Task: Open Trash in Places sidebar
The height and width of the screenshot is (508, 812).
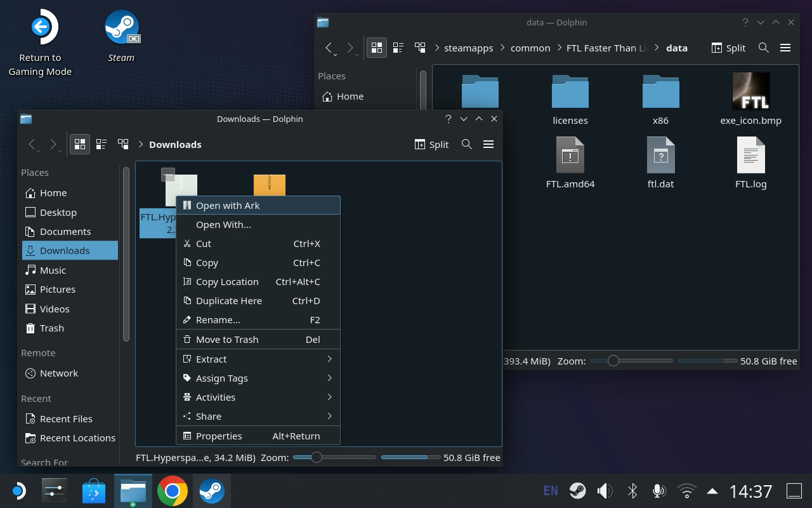Action: [x=70, y=328]
